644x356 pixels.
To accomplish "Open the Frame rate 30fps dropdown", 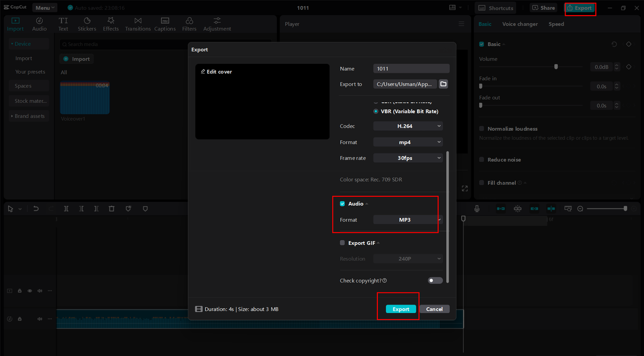I will pyautogui.click(x=408, y=158).
